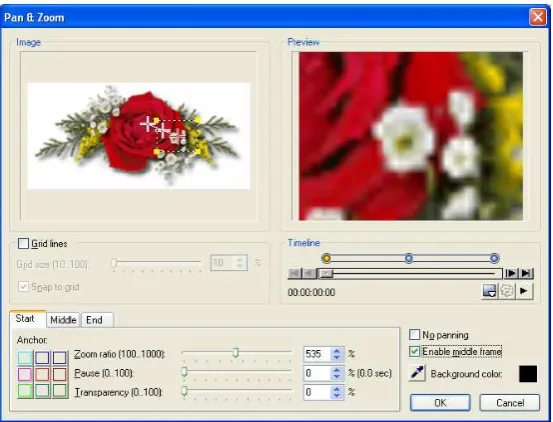Click the Zoom ratio field showing 535

coord(317,354)
